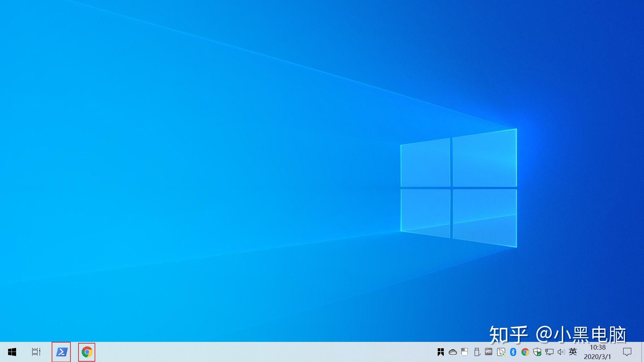644x362 pixels.
Task: Launch PowerShell from the taskbar
Action: (61, 352)
